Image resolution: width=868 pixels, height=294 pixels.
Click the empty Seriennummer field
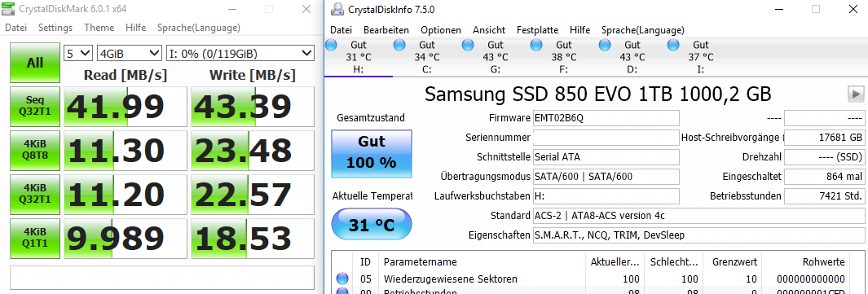point(606,138)
